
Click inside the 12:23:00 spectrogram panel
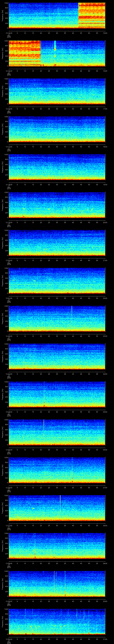pyautogui.click(x=57, y=356)
